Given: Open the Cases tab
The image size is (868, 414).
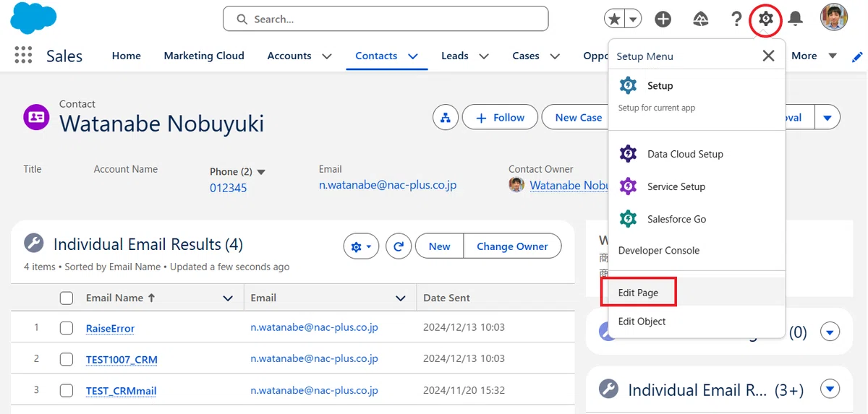Looking at the screenshot, I should pyautogui.click(x=526, y=56).
